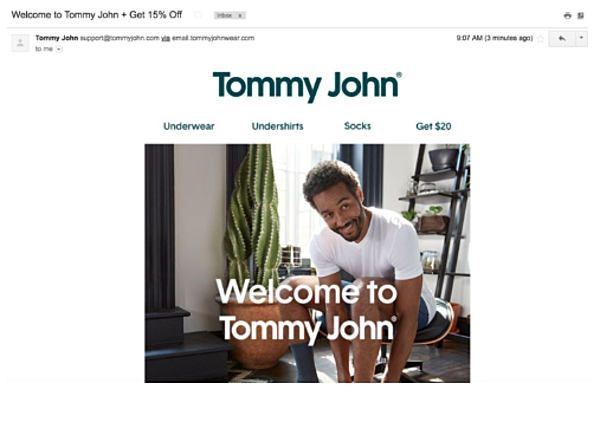The width and height of the screenshot is (600, 422).
Task: Star the Tommy John email
Action: [x=540, y=39]
